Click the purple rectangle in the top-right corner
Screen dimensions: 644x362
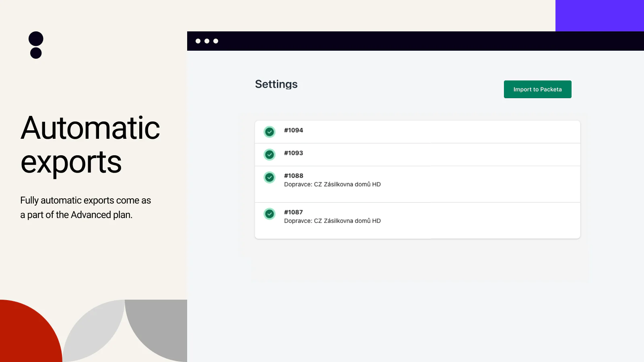(599, 15)
